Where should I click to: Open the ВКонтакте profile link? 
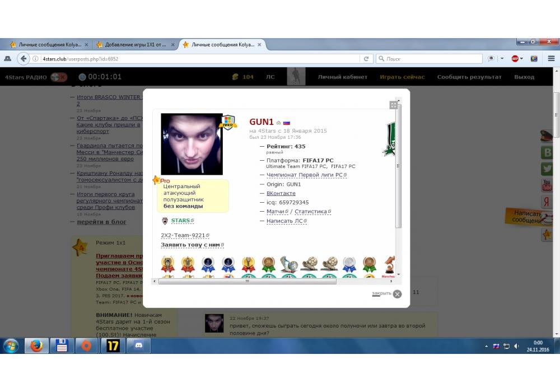point(281,193)
